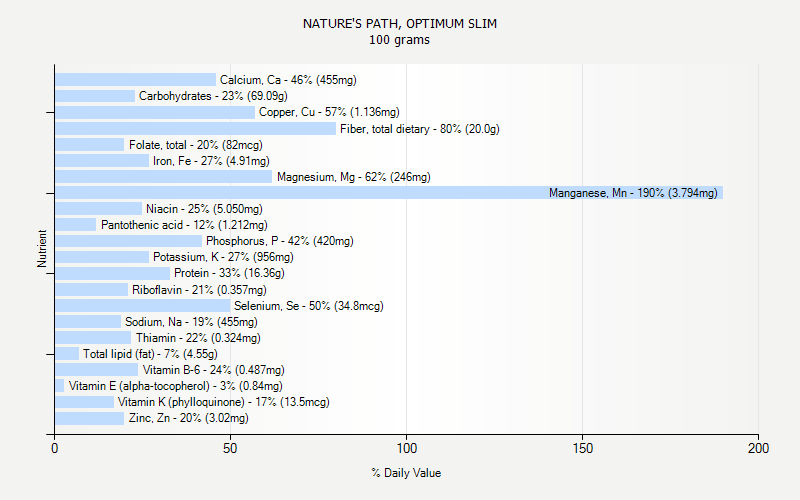Select the Vitamin E (alpha-tocopherol) - 3% label
800x500 pixels.
tap(176, 386)
